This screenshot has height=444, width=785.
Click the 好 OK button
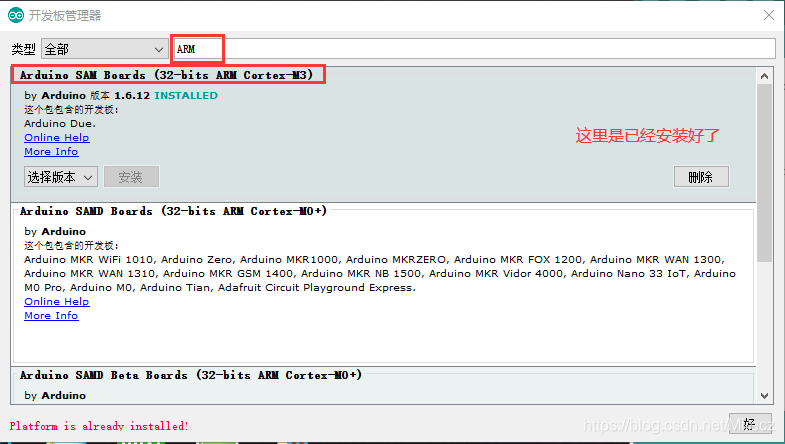tap(750, 424)
